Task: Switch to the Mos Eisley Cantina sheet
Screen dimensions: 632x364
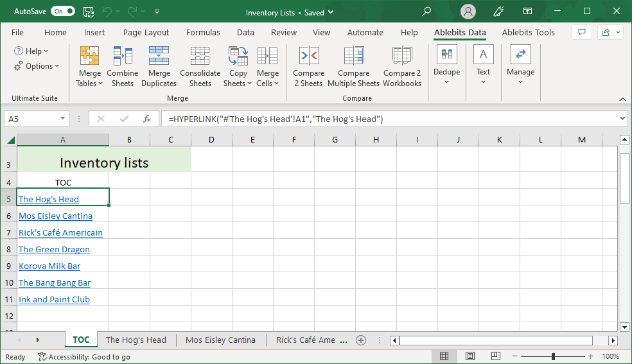Action: [x=220, y=340]
